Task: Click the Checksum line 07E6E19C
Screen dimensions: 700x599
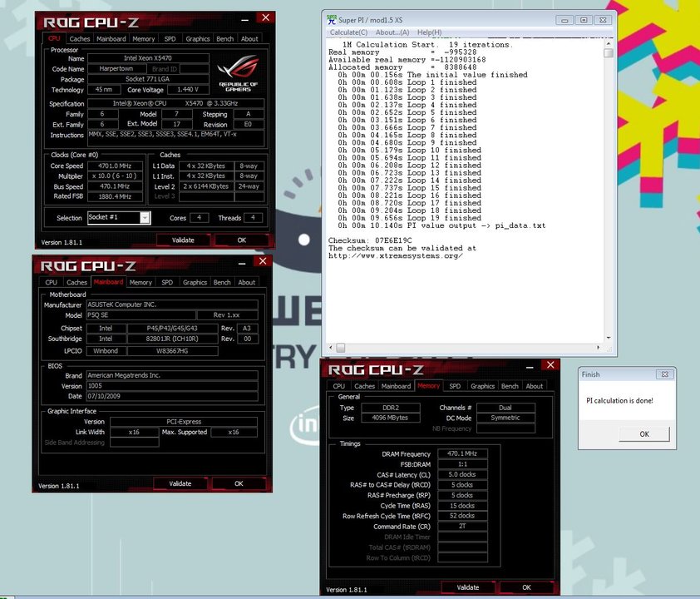Action: coord(370,240)
